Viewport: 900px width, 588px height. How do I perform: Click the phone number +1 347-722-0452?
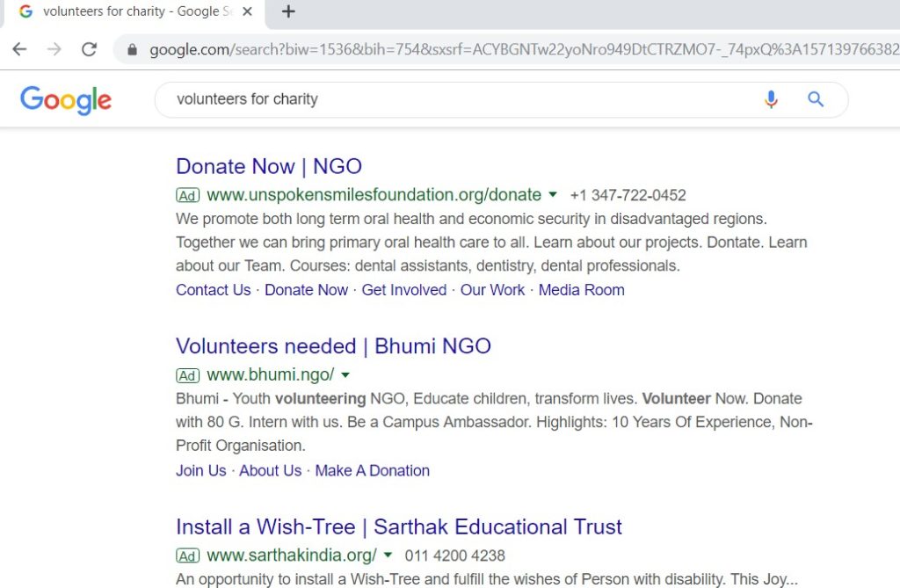[x=628, y=195]
